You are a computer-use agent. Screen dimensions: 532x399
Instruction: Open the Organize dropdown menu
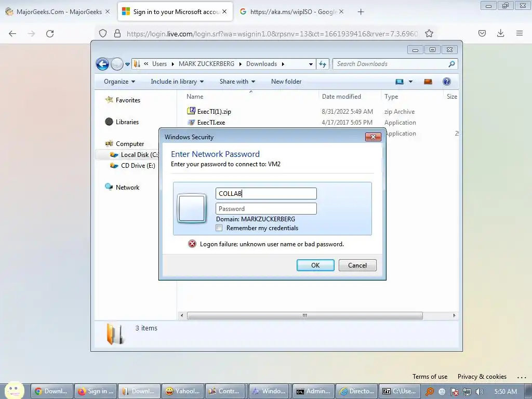point(119,82)
